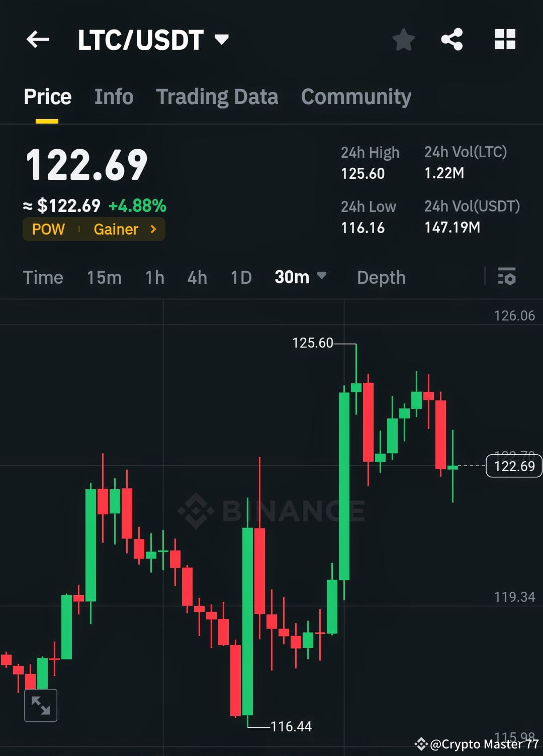Click the back arrow to exit chart
The width and height of the screenshot is (543, 756).
pyautogui.click(x=38, y=40)
